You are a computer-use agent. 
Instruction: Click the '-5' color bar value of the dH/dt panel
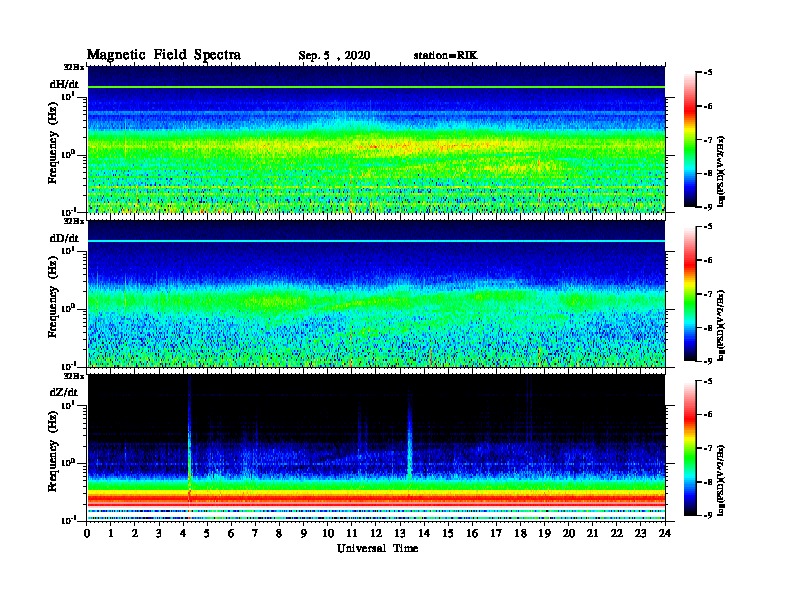click(x=707, y=73)
